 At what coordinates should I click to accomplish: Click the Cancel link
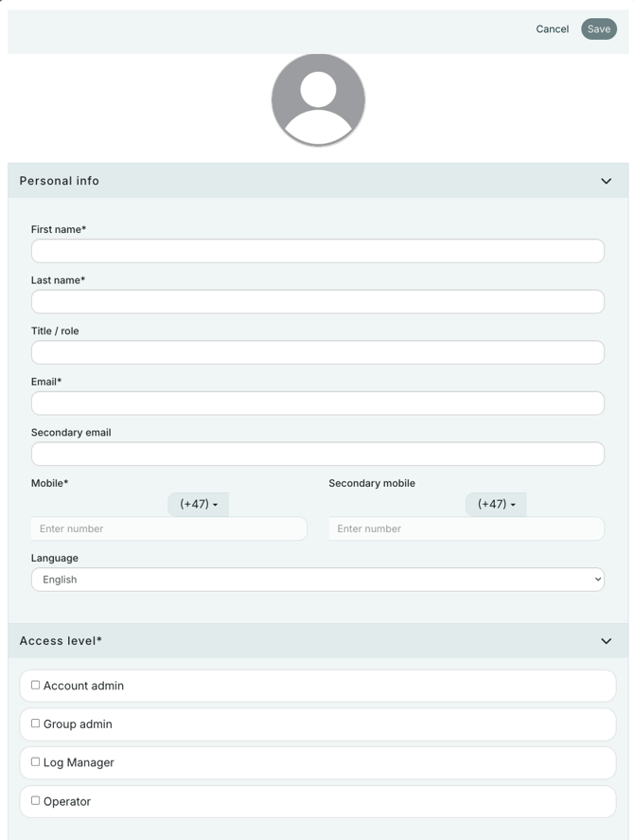[x=552, y=29]
